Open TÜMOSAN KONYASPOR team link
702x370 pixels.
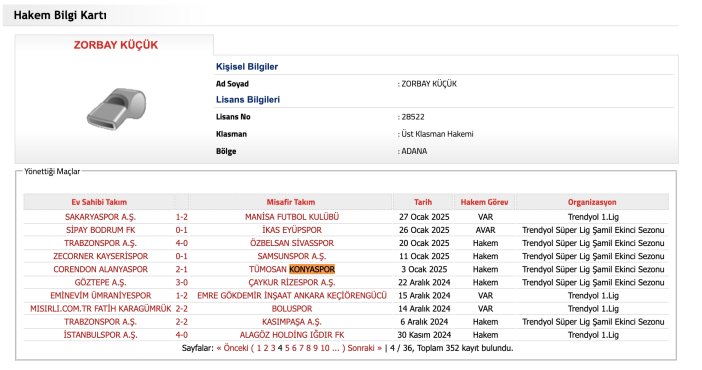pyautogui.click(x=292, y=269)
